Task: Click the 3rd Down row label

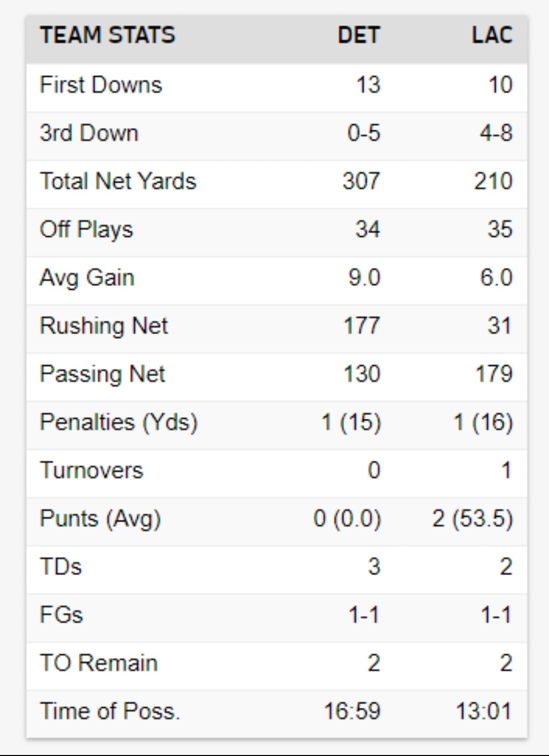Action: click(89, 133)
